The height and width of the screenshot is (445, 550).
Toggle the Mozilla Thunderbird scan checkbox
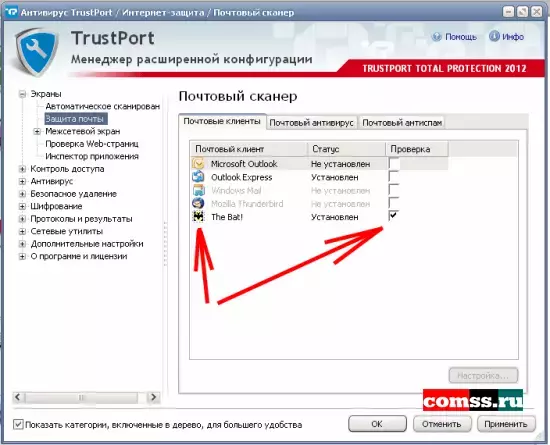point(394,203)
